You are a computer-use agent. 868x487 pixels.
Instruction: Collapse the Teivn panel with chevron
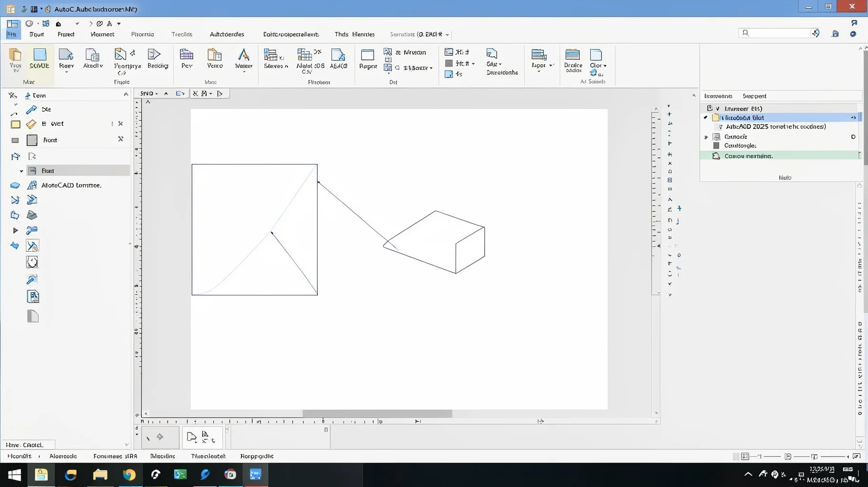[126, 95]
